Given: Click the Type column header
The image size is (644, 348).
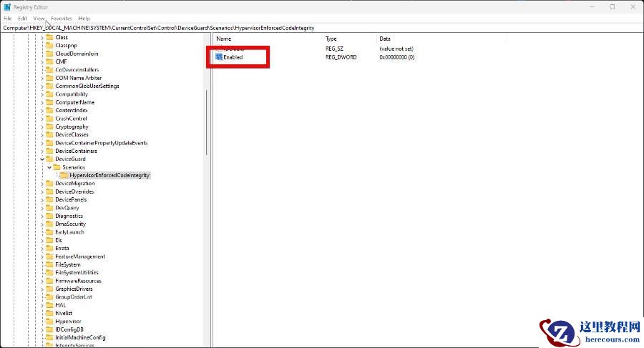Looking at the screenshot, I should [x=331, y=39].
